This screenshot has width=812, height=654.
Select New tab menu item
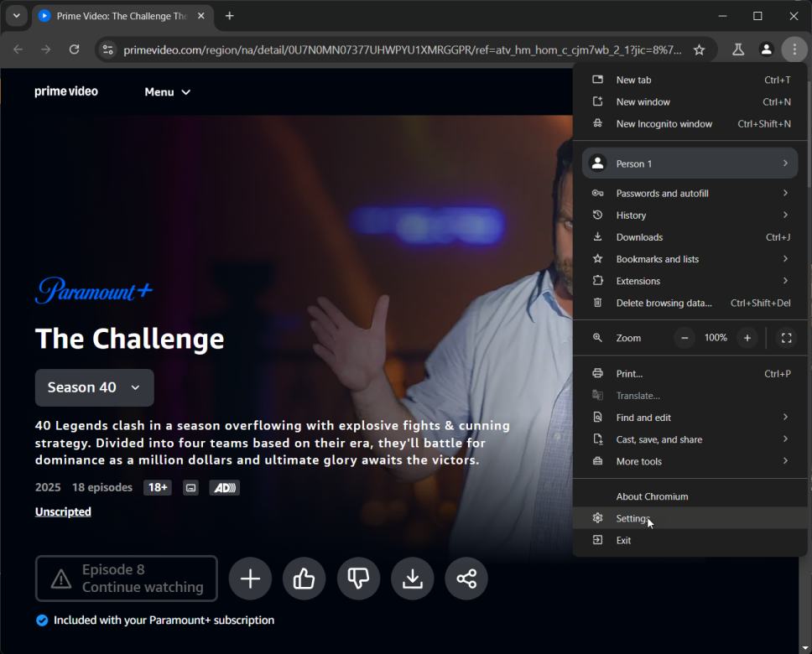click(690, 80)
